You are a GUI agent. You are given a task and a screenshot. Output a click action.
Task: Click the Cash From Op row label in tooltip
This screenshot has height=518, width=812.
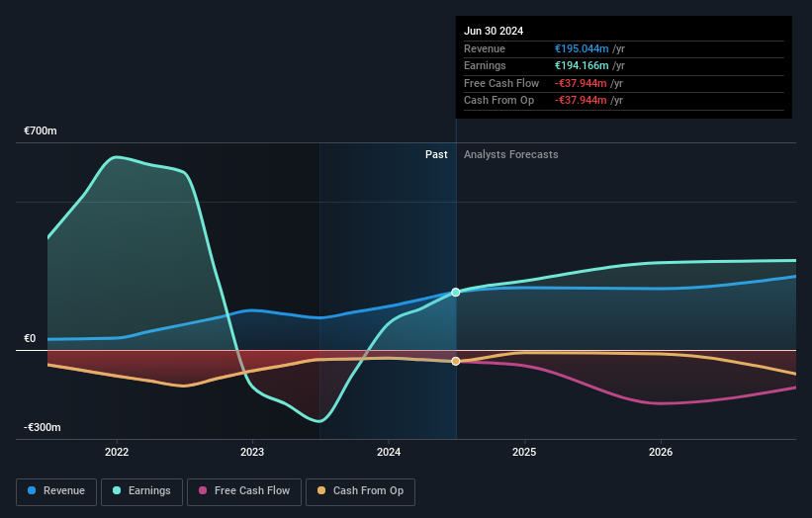(498, 101)
